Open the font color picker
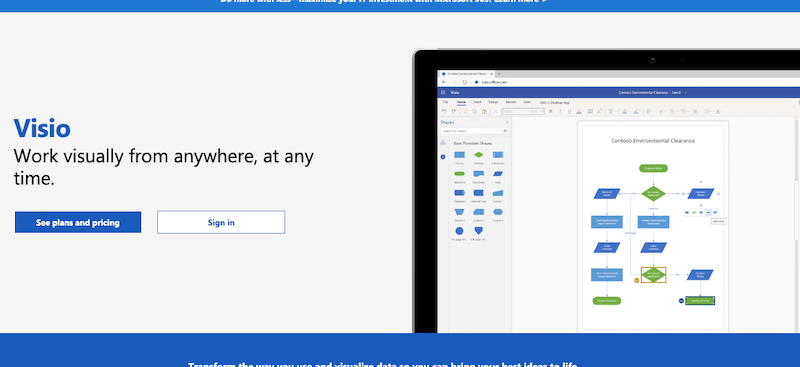800x367 pixels. coord(580,111)
